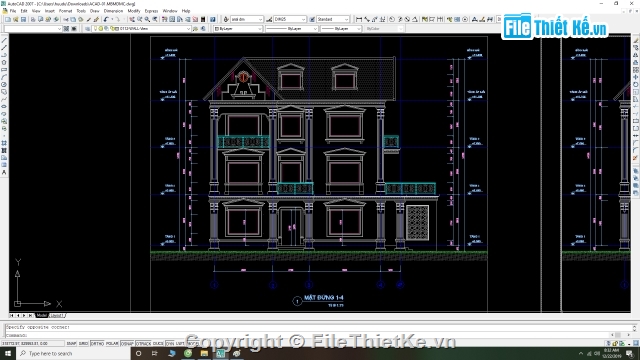The image size is (640, 360).
Task: Open the View menu
Action: 36,11
